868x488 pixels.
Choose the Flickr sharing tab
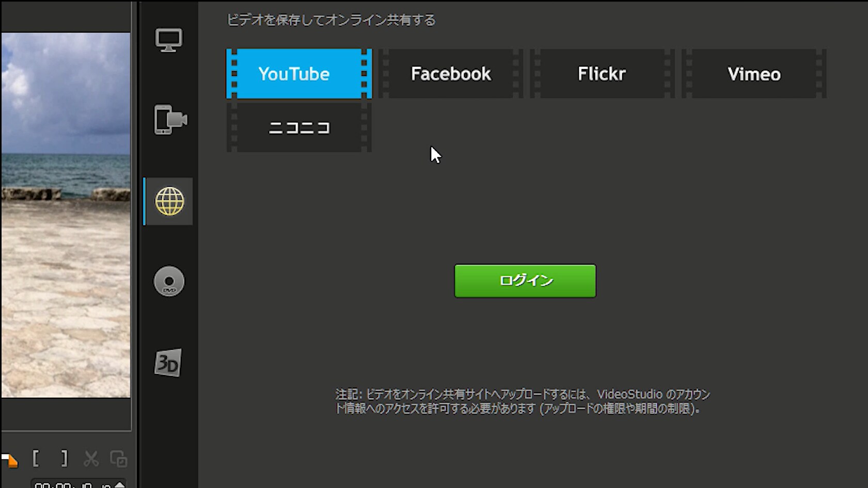pos(602,74)
